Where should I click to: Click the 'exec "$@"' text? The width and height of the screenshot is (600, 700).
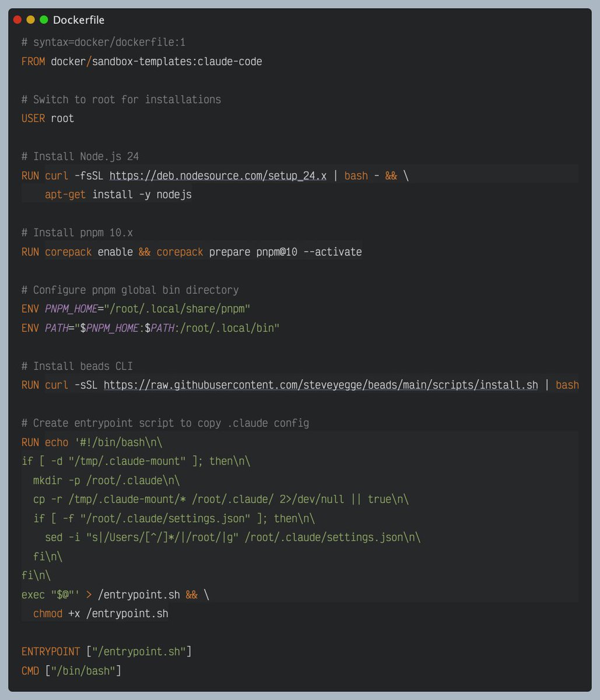[x=48, y=595]
